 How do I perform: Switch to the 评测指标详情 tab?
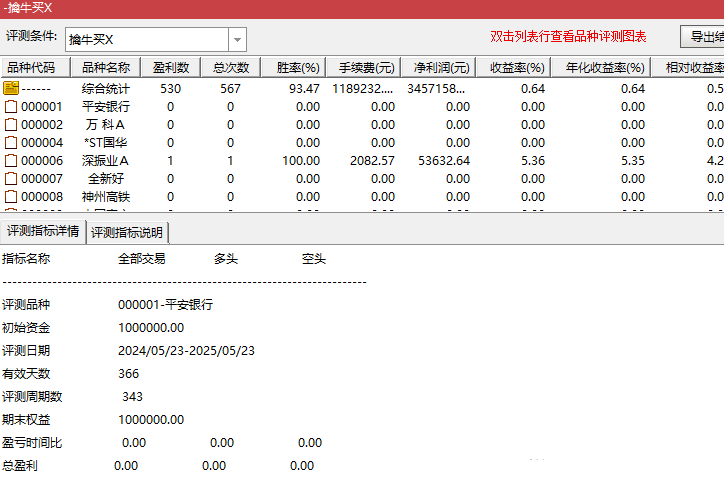[43, 232]
